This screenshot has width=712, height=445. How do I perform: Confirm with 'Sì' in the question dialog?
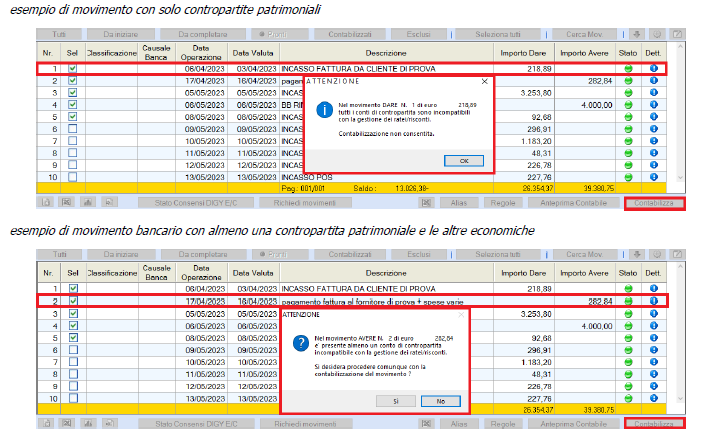click(396, 401)
